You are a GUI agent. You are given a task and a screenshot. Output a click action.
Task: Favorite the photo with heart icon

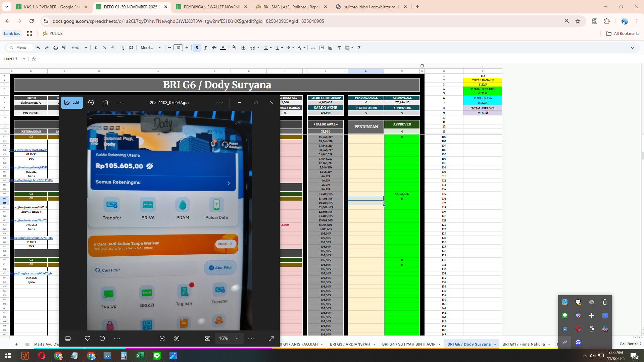(88, 339)
